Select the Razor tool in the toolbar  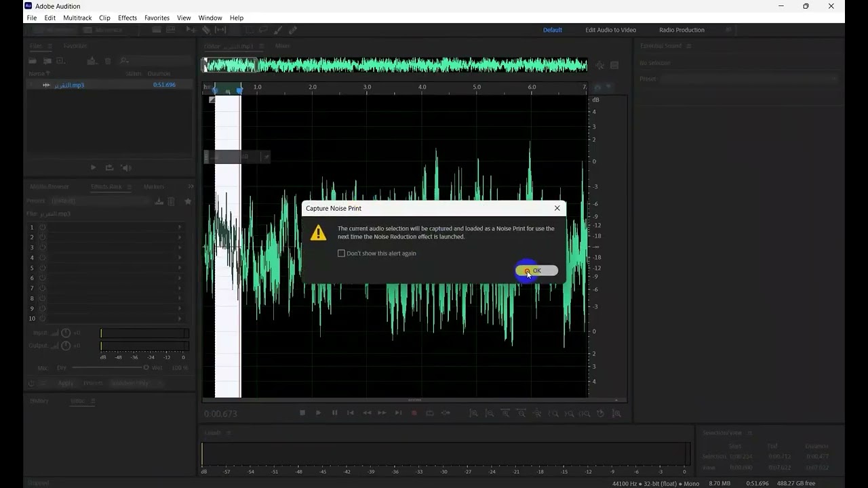pyautogui.click(x=206, y=30)
